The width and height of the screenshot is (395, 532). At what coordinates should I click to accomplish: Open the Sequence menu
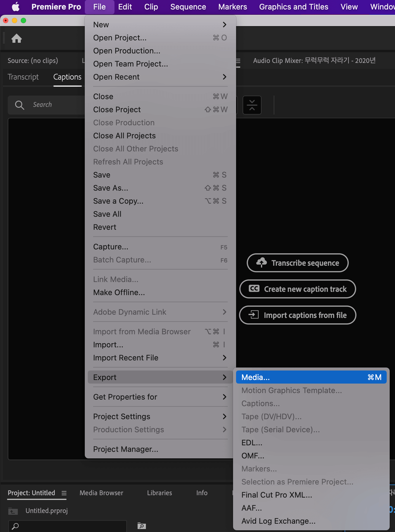tap(188, 7)
